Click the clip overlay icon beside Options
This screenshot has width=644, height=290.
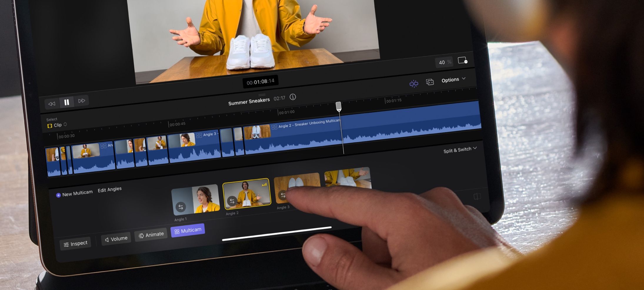[x=430, y=82]
